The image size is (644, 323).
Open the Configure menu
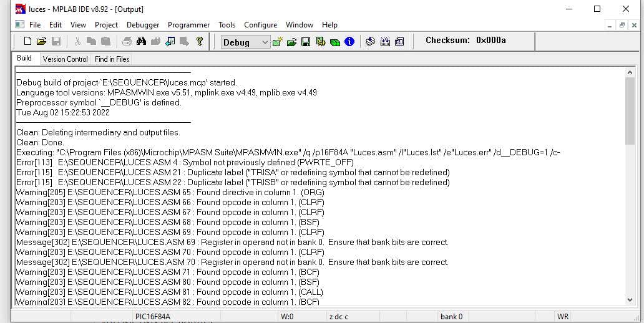pos(260,24)
